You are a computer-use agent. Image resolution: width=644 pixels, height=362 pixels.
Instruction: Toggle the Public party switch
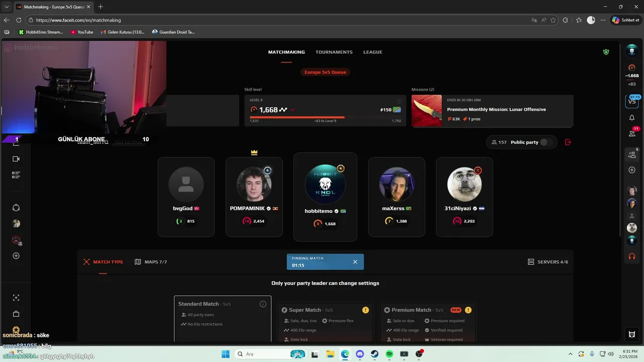(x=546, y=142)
